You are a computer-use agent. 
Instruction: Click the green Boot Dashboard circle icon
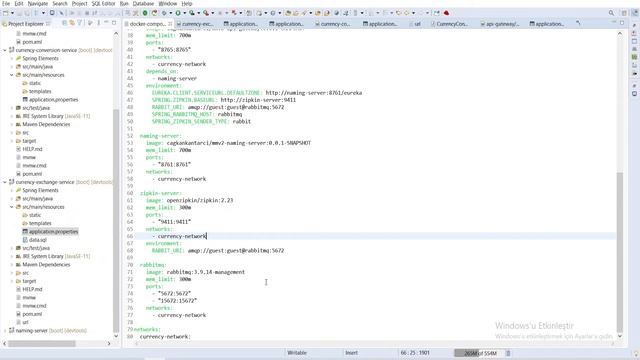pyautogui.click(x=145, y=13)
